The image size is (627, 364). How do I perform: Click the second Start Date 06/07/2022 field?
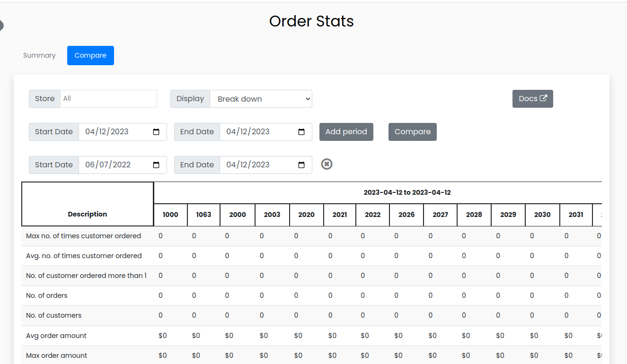114,165
